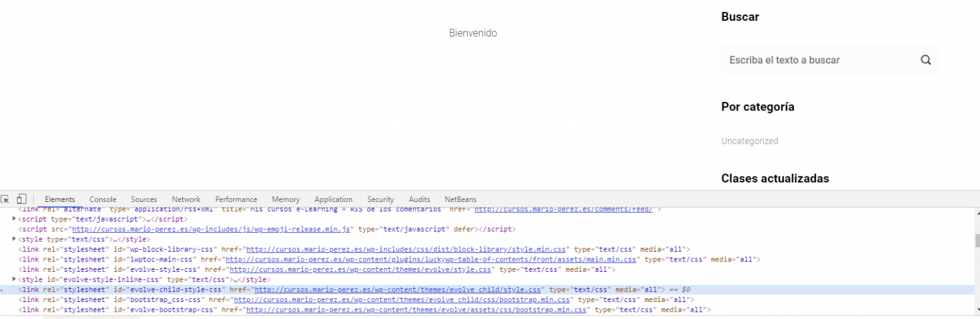
Task: Click the 'Bienvenido' page text
Action: (x=473, y=33)
